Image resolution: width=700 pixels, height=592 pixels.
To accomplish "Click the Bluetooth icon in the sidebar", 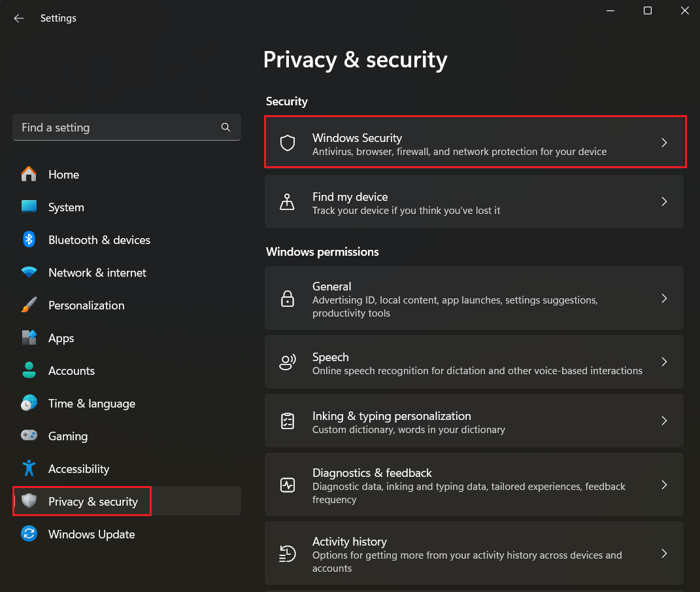I will pyautogui.click(x=29, y=240).
